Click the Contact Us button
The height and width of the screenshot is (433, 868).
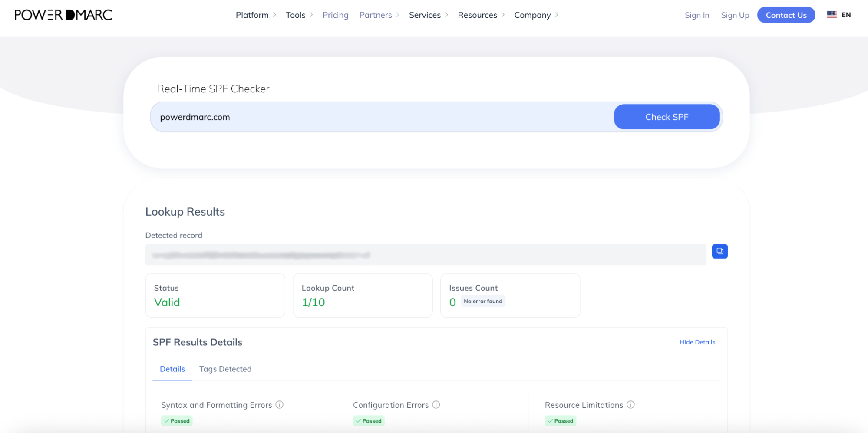pos(786,15)
